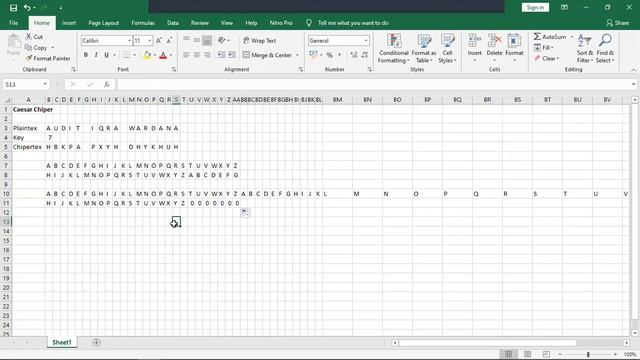Add a new sheet
This screenshot has height=360, width=640.
[96, 342]
